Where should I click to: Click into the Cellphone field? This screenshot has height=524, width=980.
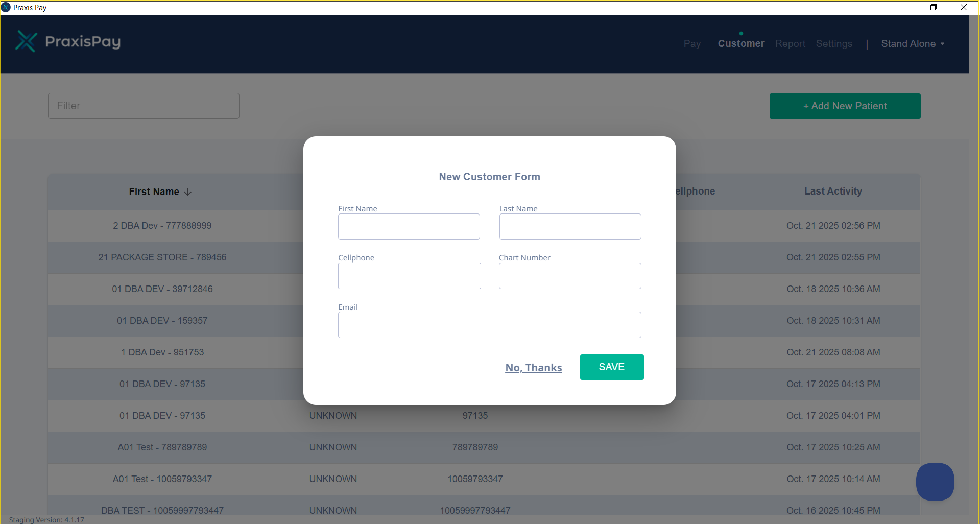pyautogui.click(x=409, y=276)
